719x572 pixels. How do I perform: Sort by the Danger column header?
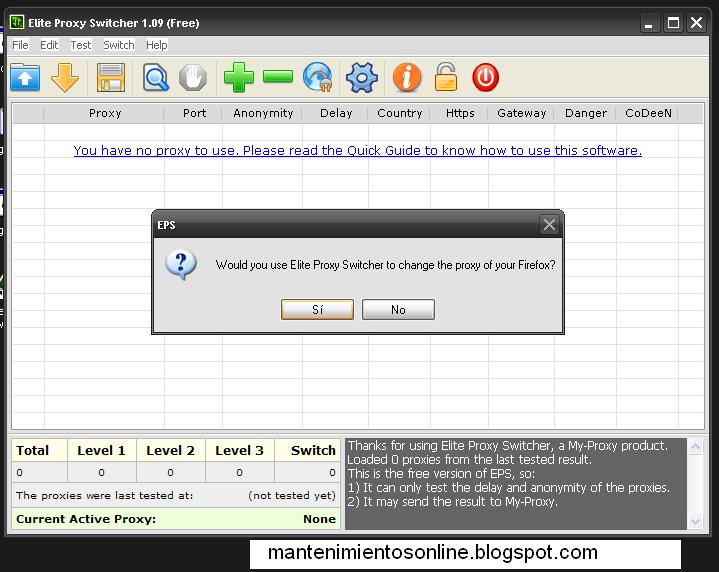pyautogui.click(x=586, y=113)
